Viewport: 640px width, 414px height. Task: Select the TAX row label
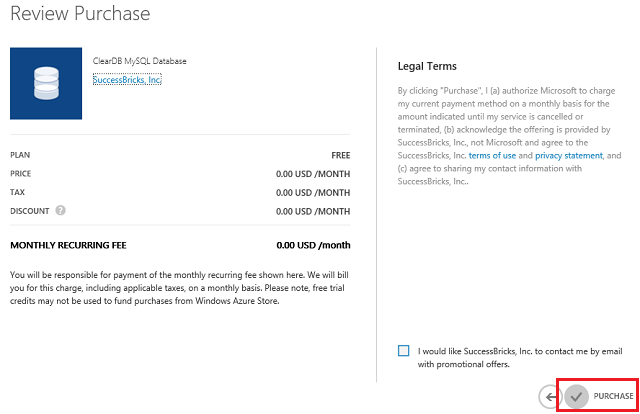point(18,192)
